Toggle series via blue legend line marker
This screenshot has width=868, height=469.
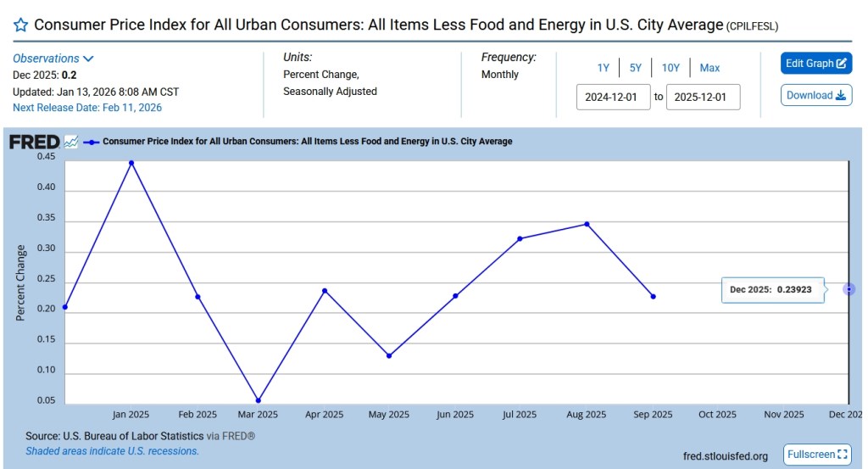tap(91, 142)
